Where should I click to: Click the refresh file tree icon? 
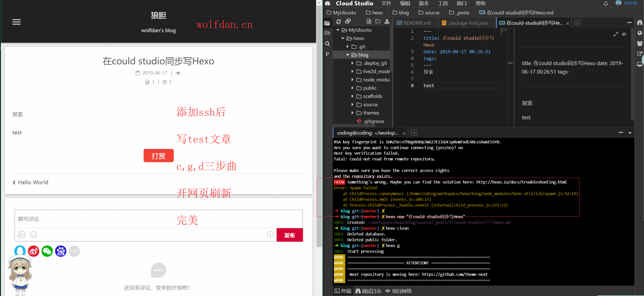(339, 22)
